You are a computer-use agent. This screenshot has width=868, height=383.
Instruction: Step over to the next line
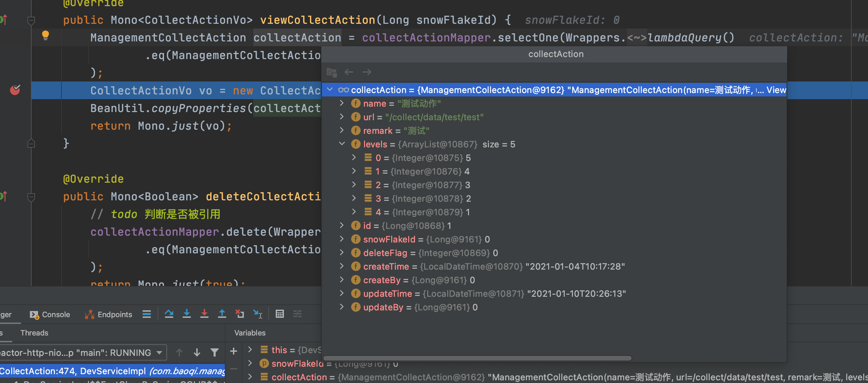pyautogui.click(x=169, y=314)
